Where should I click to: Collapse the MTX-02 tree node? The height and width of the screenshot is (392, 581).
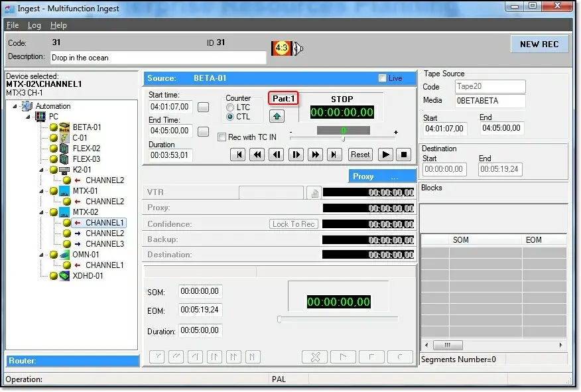click(41, 212)
